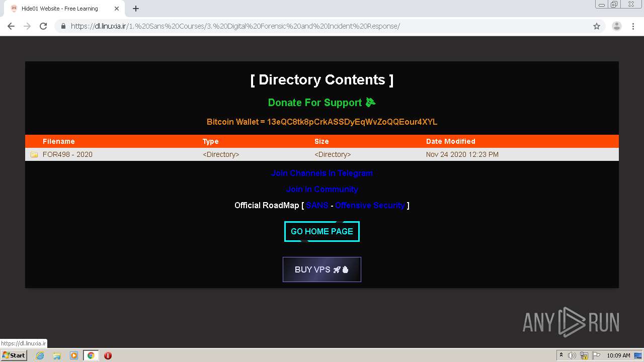Viewport: 644px width, 362px height.
Task: Launch Internet Explorer from the taskbar
Action: 40,355
